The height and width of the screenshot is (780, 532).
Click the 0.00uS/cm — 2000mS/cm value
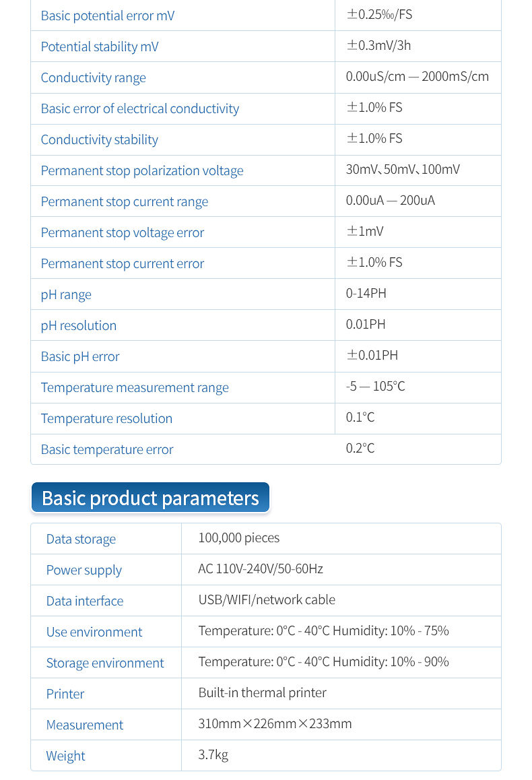click(x=418, y=76)
